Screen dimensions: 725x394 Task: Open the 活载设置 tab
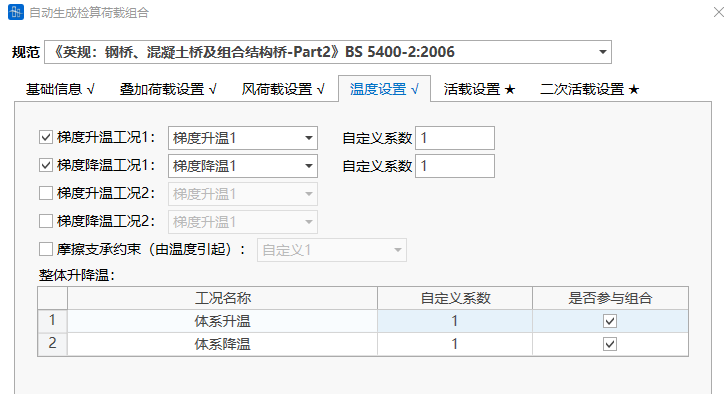[x=479, y=89]
